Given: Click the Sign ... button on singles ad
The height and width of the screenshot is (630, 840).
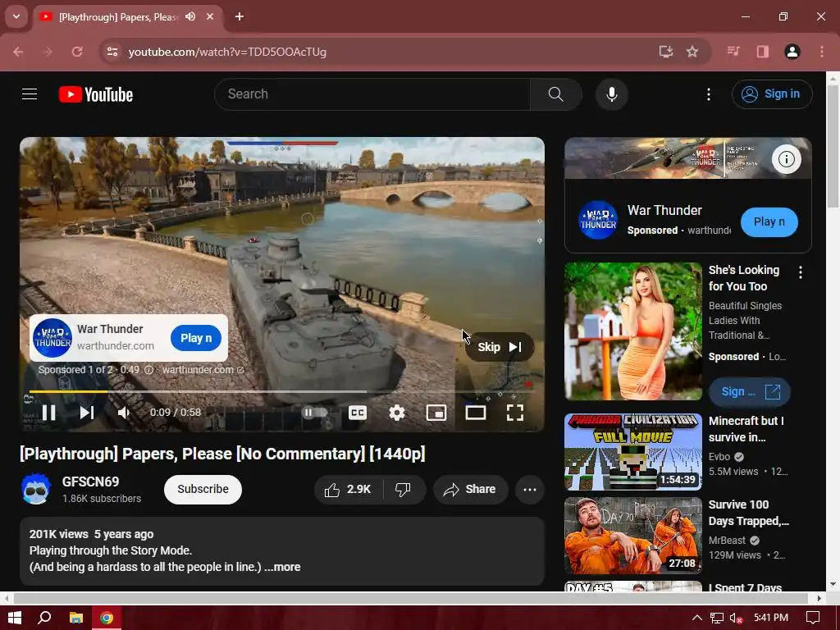Looking at the screenshot, I should point(750,391).
